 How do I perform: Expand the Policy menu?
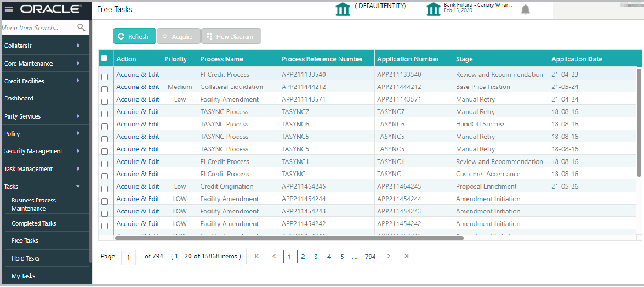point(78,134)
